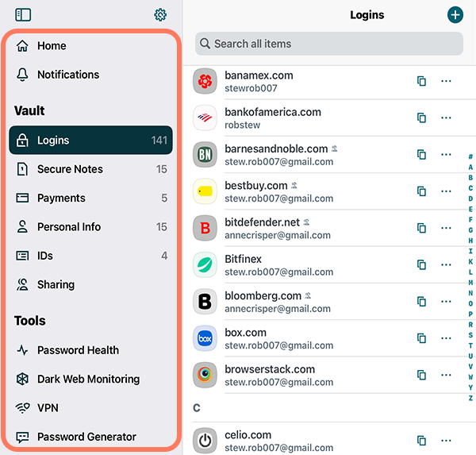This screenshot has height=455, width=476.
Task: Jump to letter G in alphabet index
Action: (470, 230)
